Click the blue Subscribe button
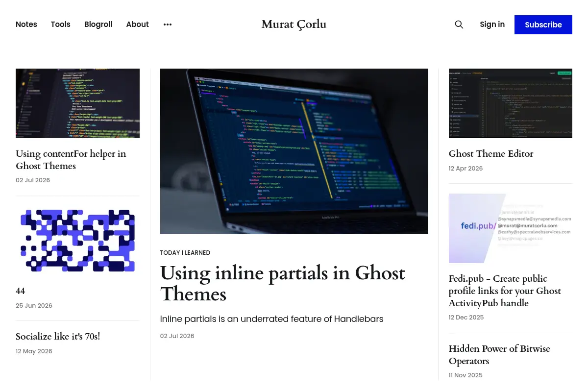 click(x=543, y=25)
